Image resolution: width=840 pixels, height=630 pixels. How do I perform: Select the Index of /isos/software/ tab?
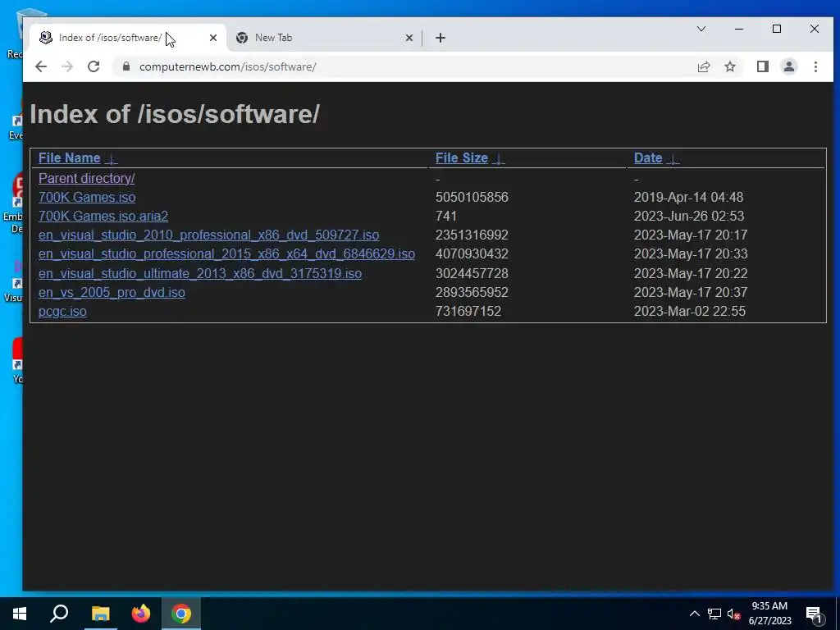click(x=127, y=38)
